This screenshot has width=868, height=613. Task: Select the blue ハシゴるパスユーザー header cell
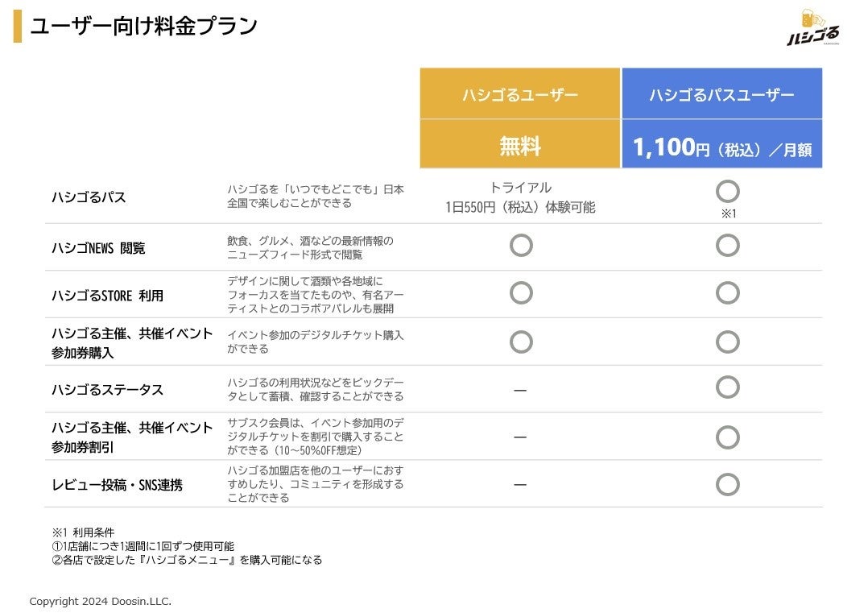click(721, 94)
